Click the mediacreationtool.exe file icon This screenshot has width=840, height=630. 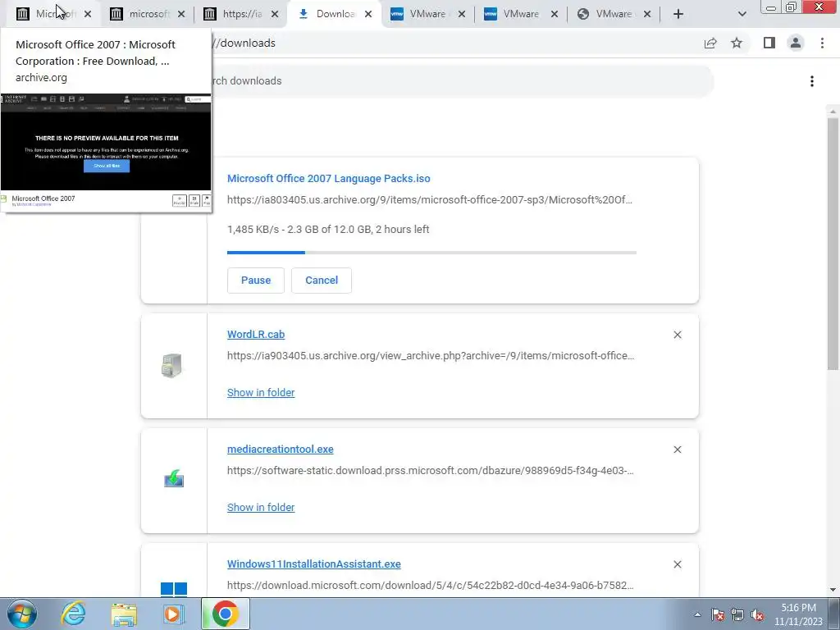point(174,478)
